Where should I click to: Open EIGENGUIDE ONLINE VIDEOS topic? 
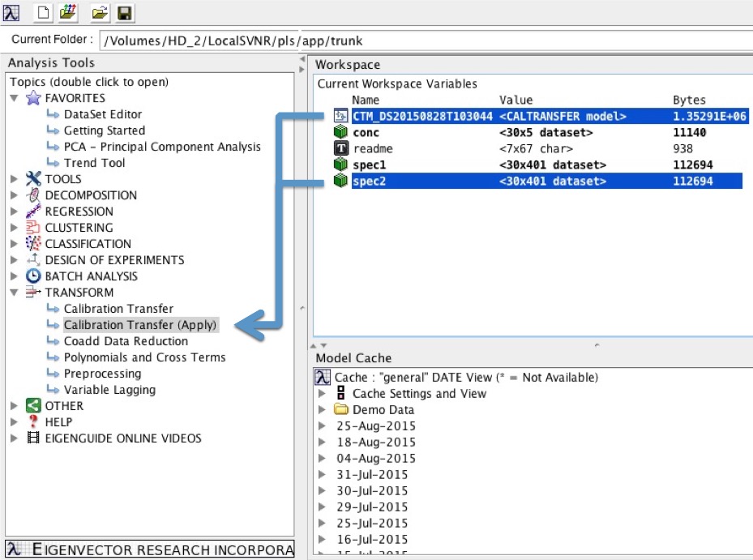pos(123,438)
